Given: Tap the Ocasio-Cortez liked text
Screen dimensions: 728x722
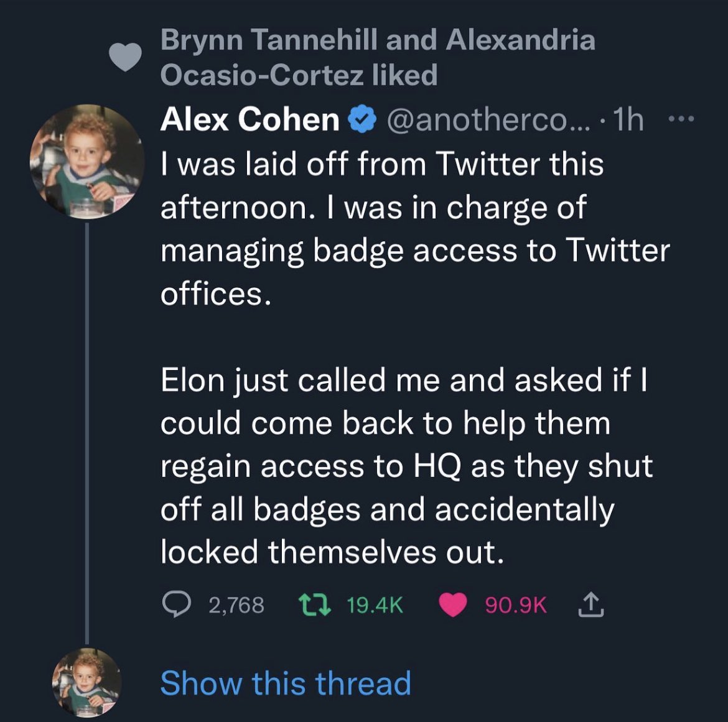Looking at the screenshot, I should pyautogui.click(x=299, y=75).
